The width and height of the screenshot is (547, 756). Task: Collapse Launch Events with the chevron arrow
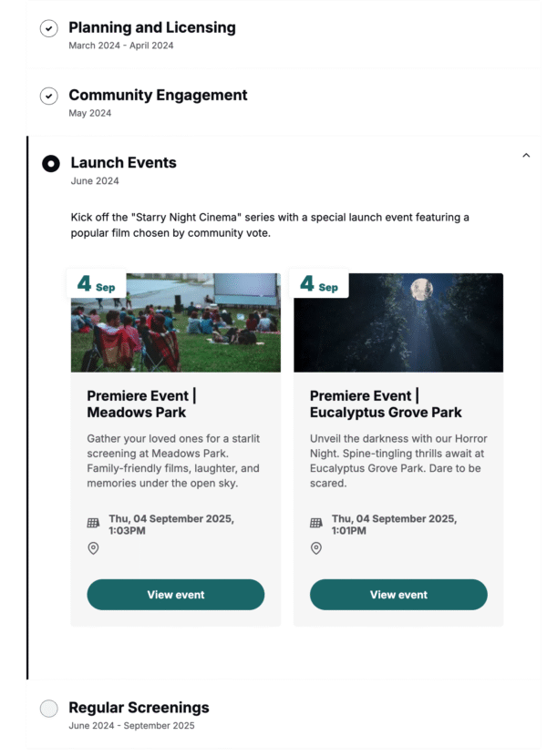pos(526,156)
